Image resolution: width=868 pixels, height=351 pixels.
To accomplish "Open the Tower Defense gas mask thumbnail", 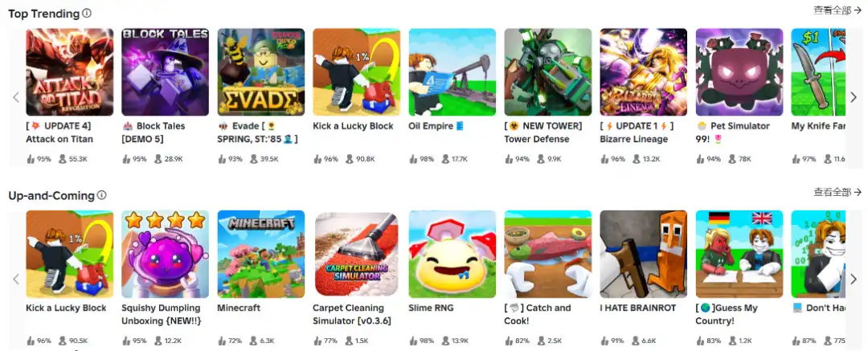I will 548,72.
